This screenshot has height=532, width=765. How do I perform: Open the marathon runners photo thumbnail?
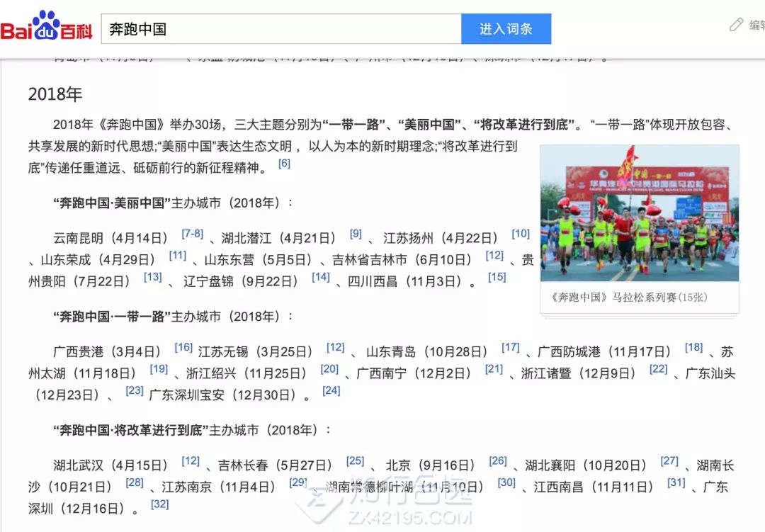(x=640, y=213)
